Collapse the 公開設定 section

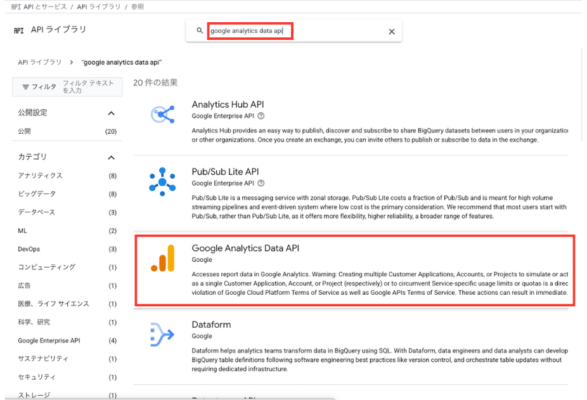tap(111, 113)
